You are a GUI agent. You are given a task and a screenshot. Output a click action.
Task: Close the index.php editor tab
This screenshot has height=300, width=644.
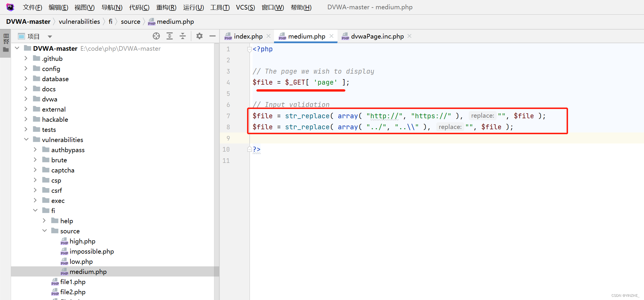click(x=269, y=36)
